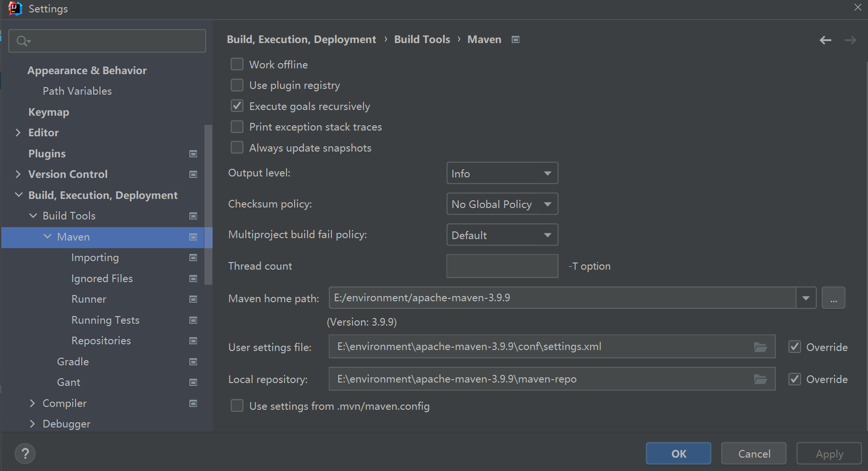Expand the Compiler tree node
868x471 pixels.
coord(33,403)
